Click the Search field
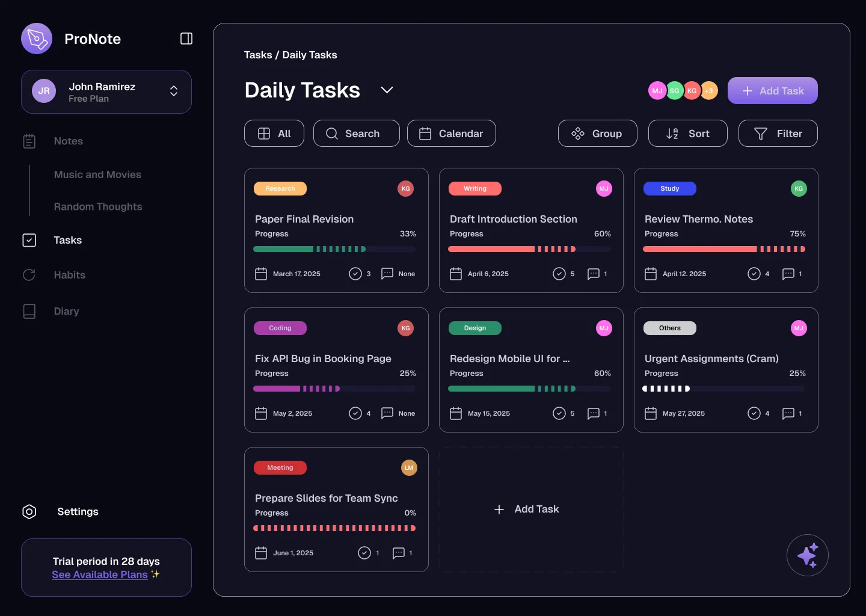This screenshot has height=616, width=866. [357, 133]
